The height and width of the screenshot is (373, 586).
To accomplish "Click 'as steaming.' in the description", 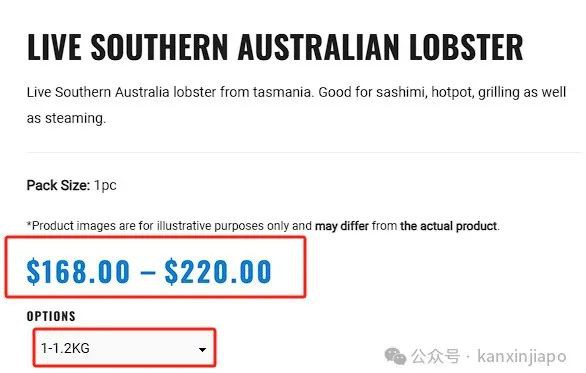I will click(66, 118).
